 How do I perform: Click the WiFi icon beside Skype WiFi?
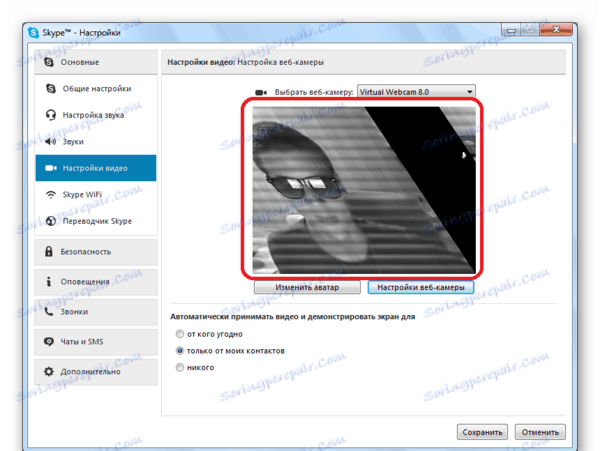(x=51, y=195)
